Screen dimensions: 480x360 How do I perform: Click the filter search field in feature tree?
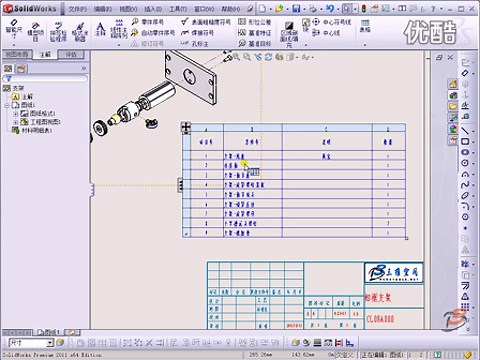[45, 79]
